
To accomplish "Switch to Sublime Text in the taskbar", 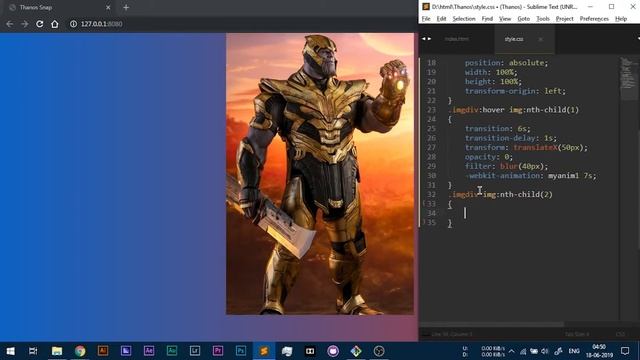I will [x=264, y=351].
